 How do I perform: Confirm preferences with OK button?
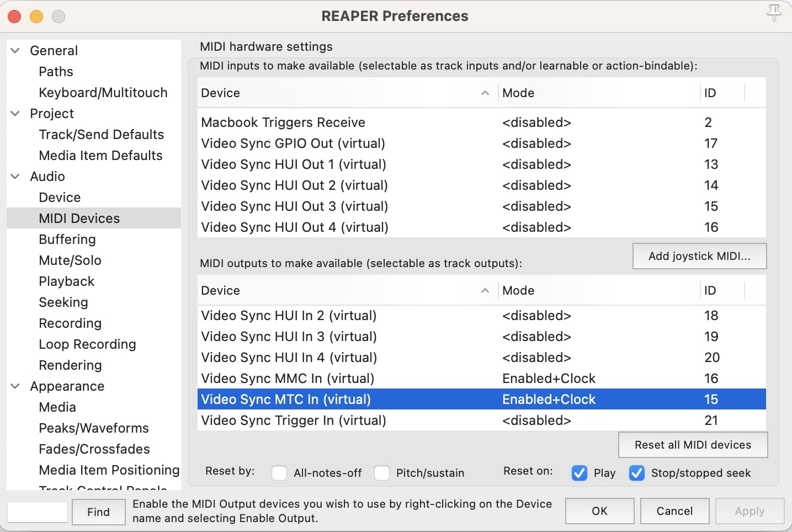[599, 511]
